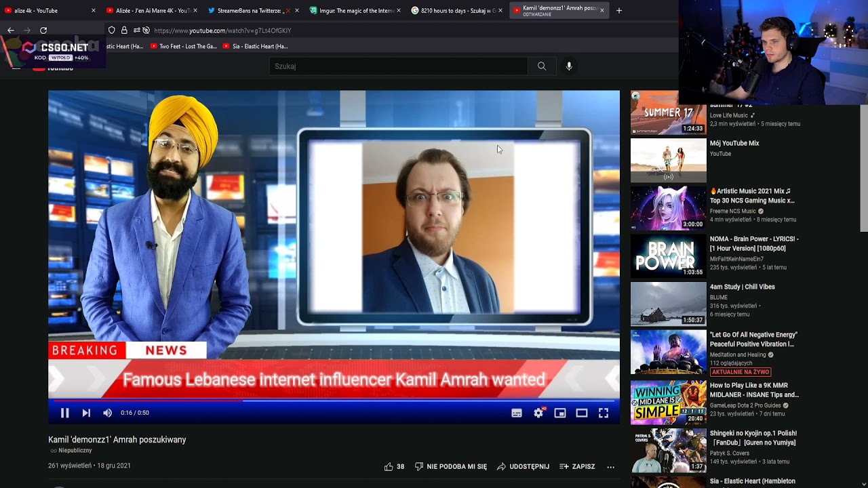Enter fullscreen mode

pyautogui.click(x=604, y=413)
